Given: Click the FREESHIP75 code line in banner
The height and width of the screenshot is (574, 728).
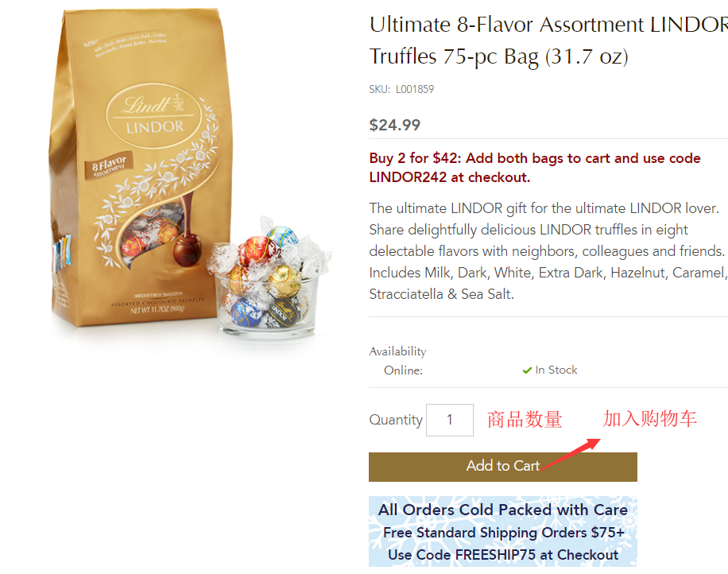Looking at the screenshot, I should click(503, 554).
